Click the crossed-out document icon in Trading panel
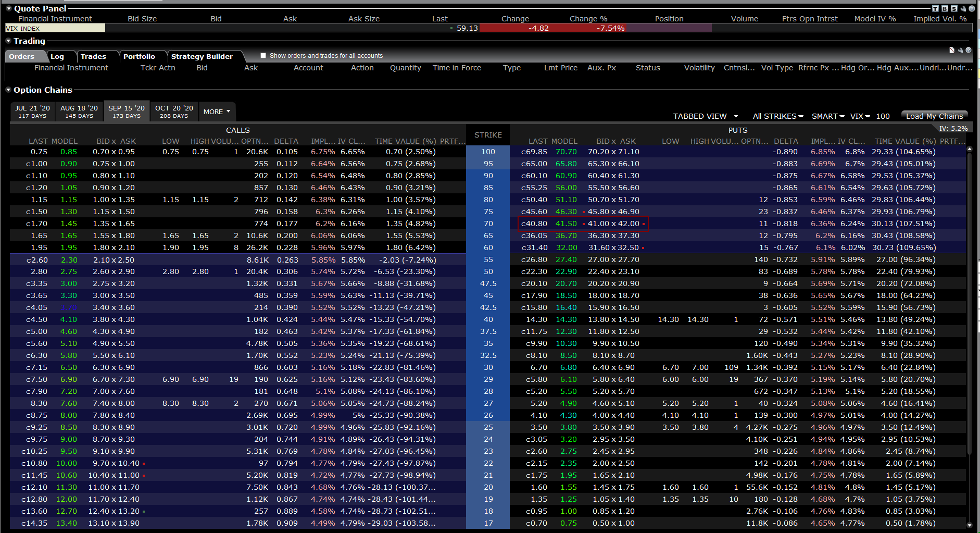The image size is (980, 533). click(951, 50)
